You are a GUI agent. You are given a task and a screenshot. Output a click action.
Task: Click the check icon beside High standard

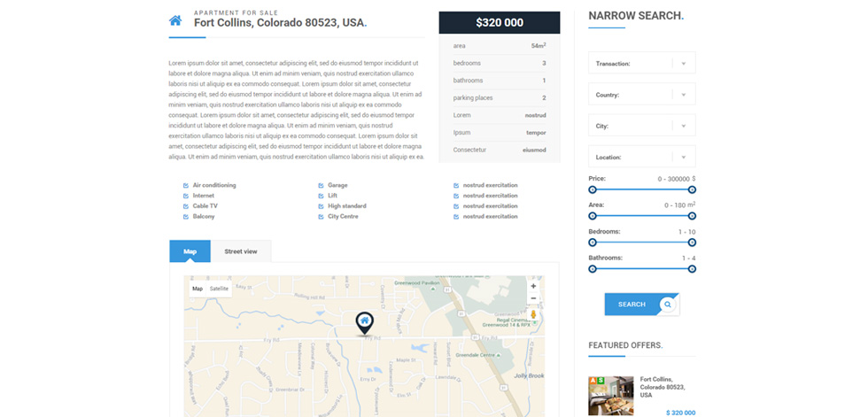tap(321, 206)
